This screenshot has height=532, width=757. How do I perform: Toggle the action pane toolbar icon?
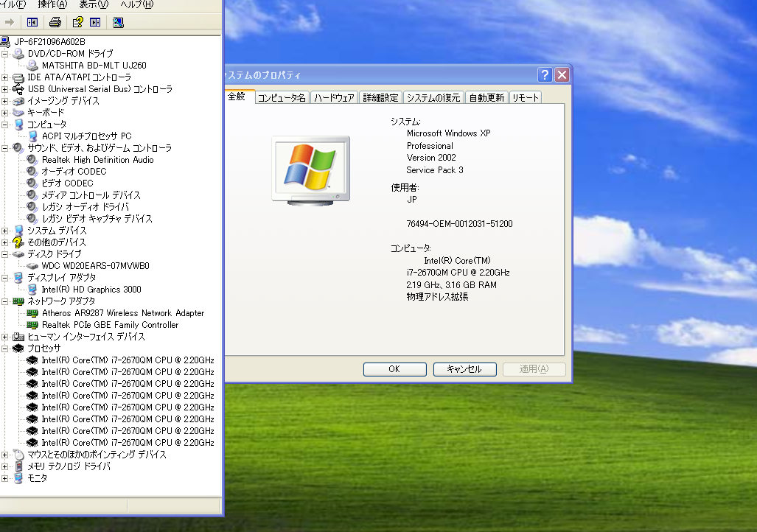point(96,22)
